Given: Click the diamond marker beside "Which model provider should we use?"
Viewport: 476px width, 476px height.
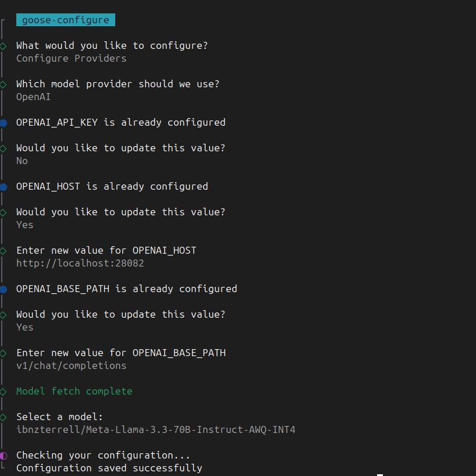Looking at the screenshot, I should click(3, 84).
